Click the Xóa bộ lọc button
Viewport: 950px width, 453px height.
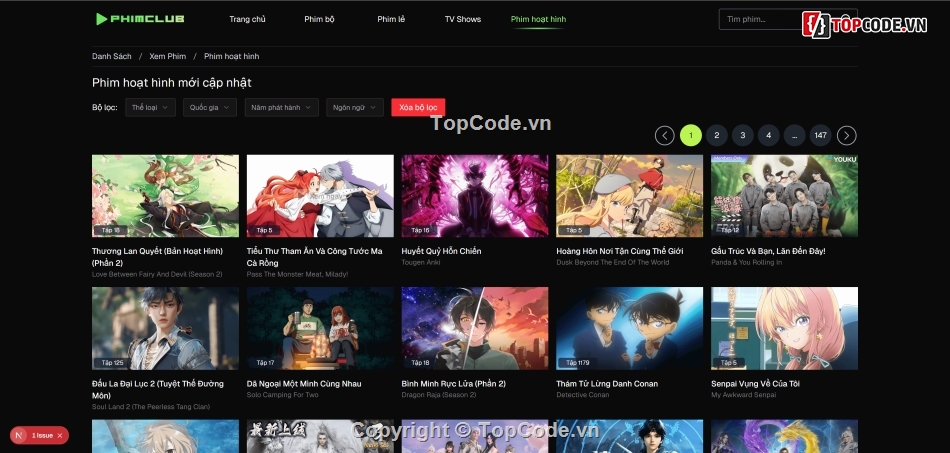click(418, 107)
